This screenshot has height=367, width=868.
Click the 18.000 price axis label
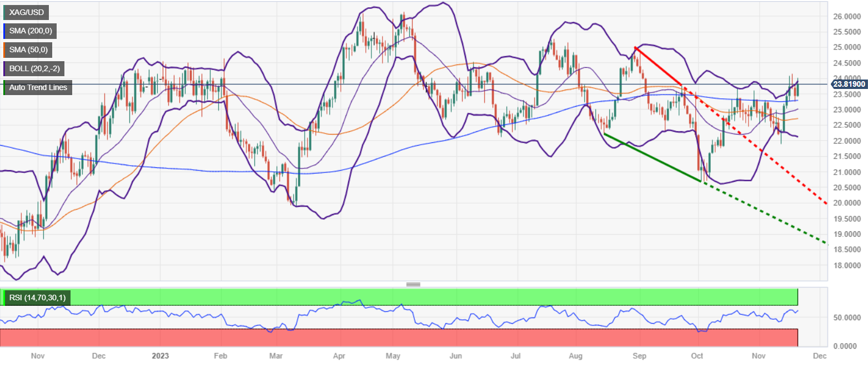(844, 265)
